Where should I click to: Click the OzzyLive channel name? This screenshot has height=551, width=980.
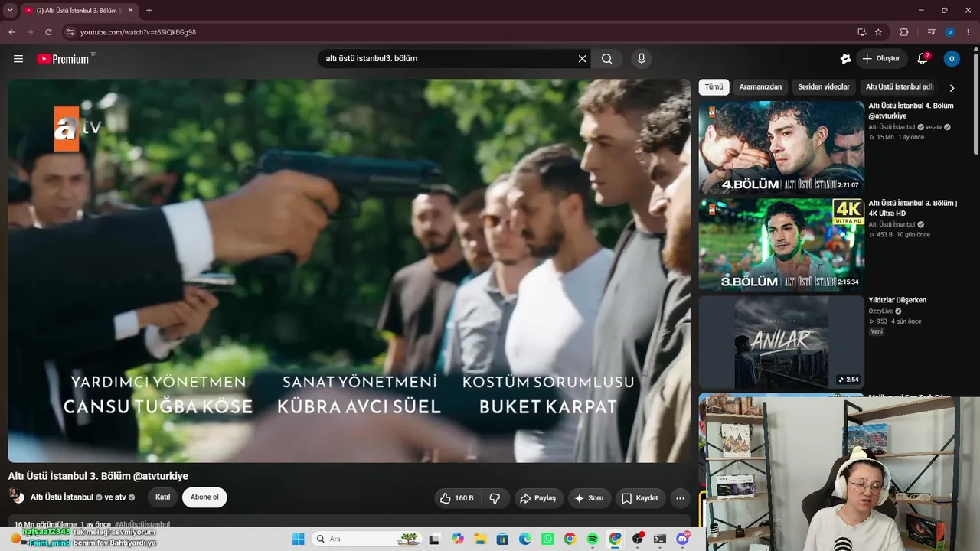880,311
